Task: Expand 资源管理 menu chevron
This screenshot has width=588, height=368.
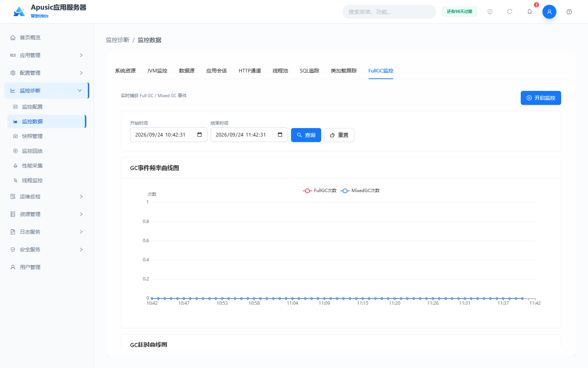Action: [81, 214]
